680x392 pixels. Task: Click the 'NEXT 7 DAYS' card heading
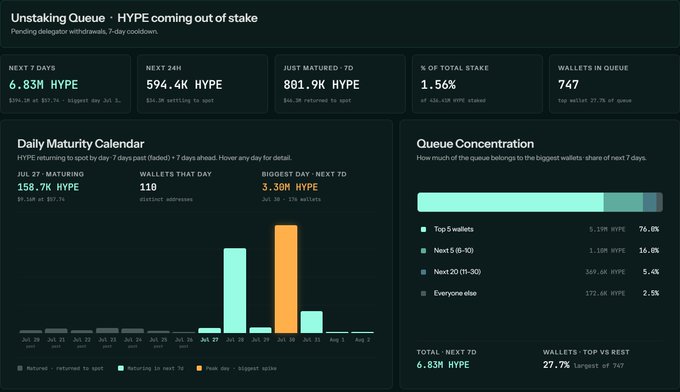32,68
